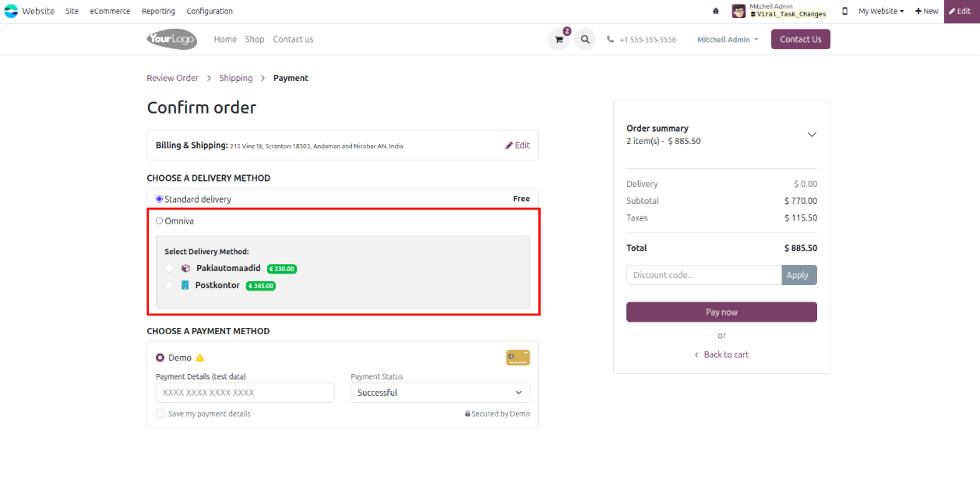
Task: Open the Reporting menu
Action: pos(158,12)
